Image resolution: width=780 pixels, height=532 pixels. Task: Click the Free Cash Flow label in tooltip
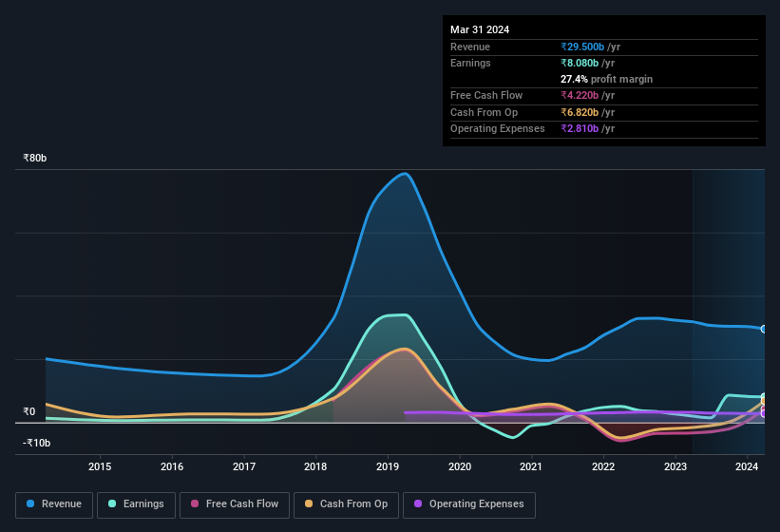(486, 95)
